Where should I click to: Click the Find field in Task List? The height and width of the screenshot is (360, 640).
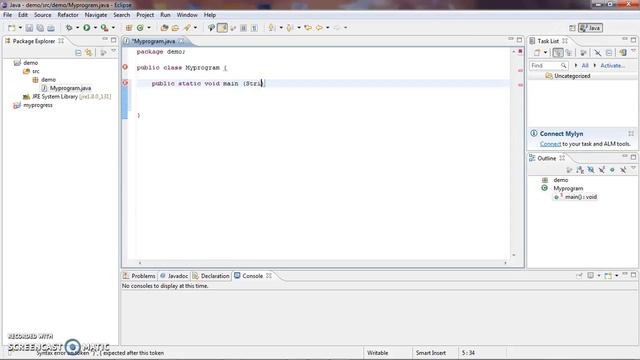(549, 65)
